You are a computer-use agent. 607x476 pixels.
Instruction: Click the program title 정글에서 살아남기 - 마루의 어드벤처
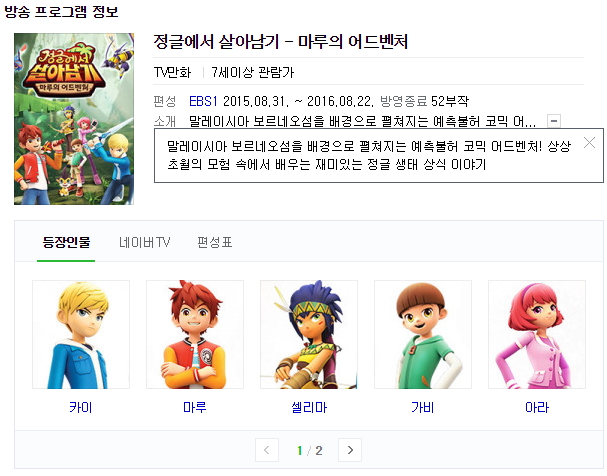(x=281, y=41)
